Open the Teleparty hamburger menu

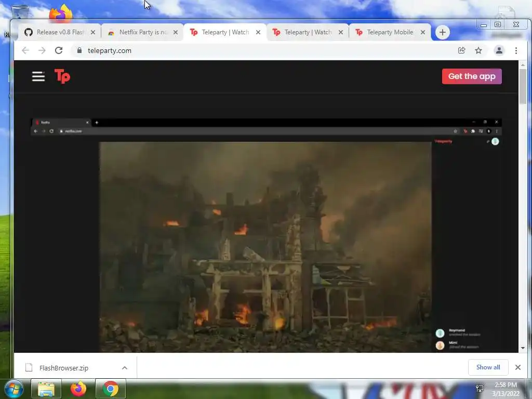pos(38,76)
